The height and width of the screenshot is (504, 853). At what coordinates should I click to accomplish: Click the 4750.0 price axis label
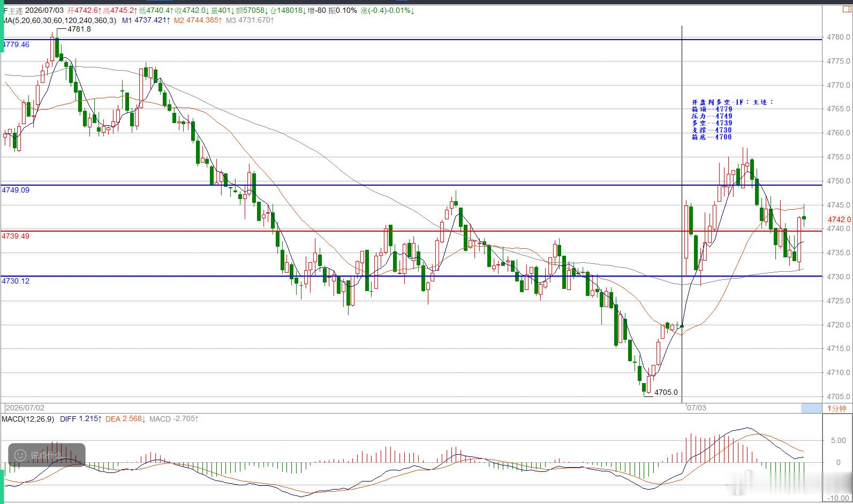[x=839, y=181]
